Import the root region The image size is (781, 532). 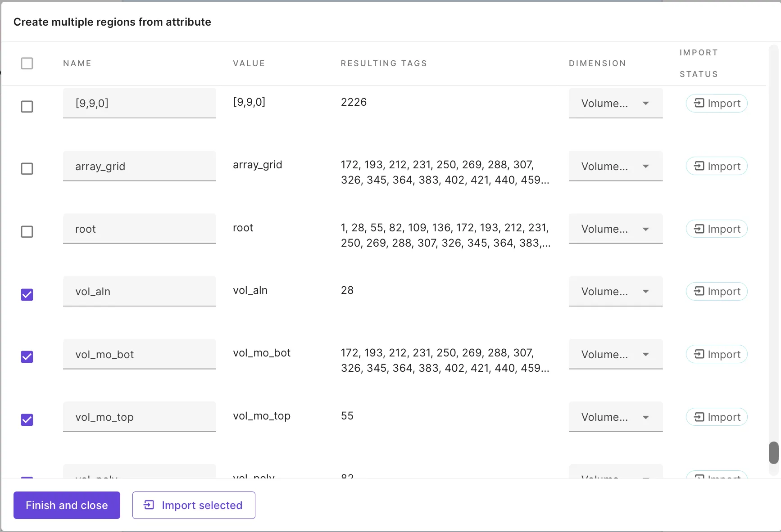click(x=717, y=229)
